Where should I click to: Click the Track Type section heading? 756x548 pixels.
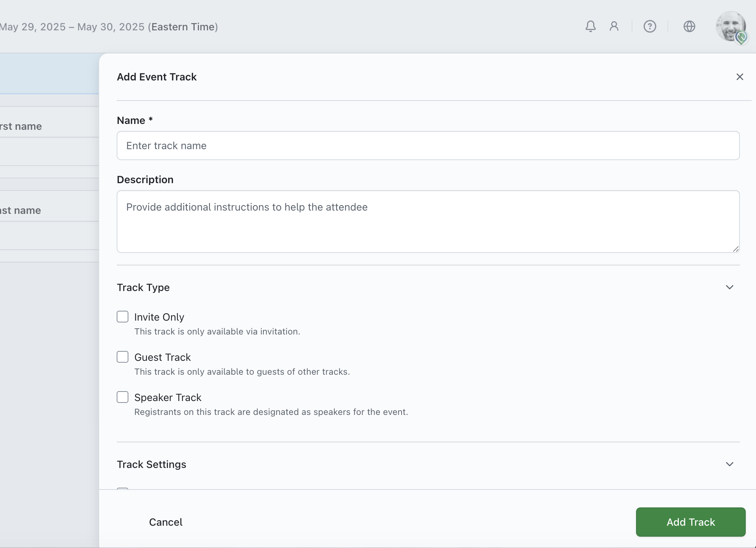coord(143,287)
